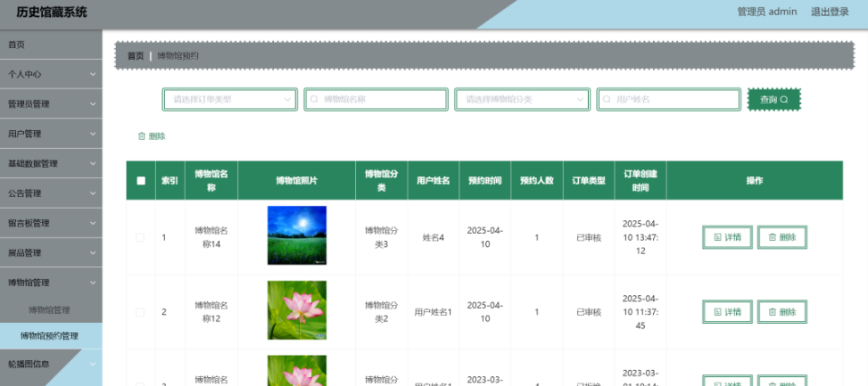Select the 博物馆预约管理 submenu item

[x=51, y=336]
